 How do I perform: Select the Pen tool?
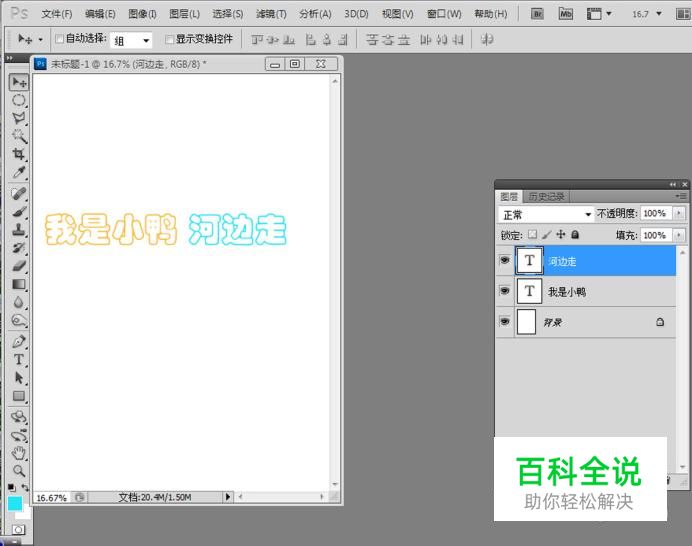tap(19, 341)
